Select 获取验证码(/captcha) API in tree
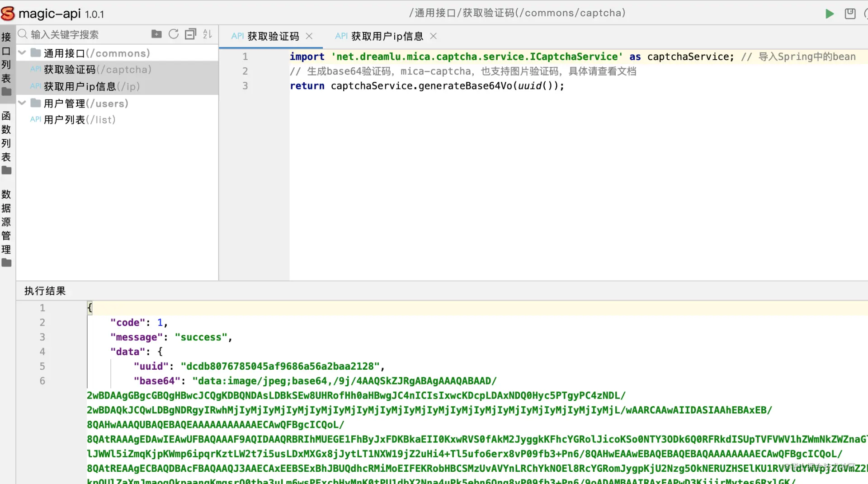868x484 pixels. pyautogui.click(x=118, y=70)
